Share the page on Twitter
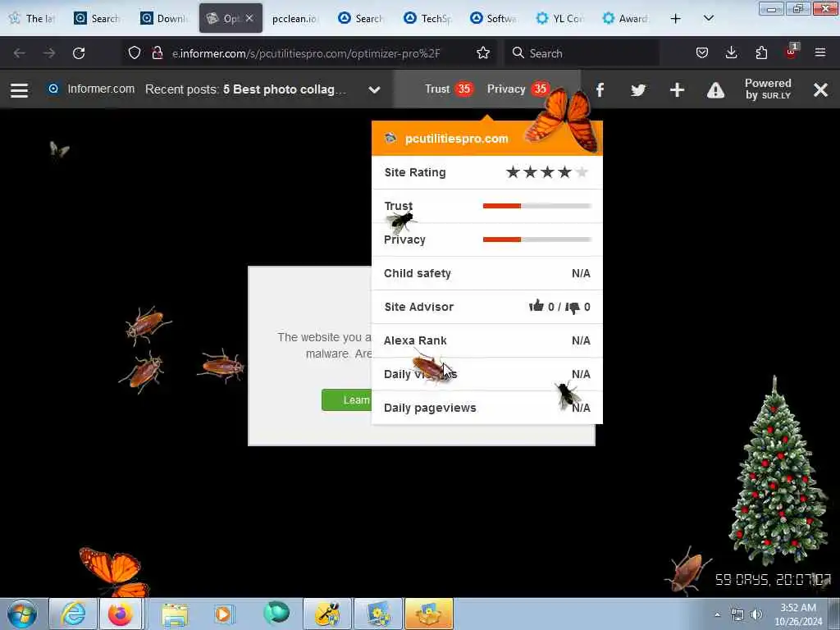Screen dimensions: 840x630 click(638, 90)
